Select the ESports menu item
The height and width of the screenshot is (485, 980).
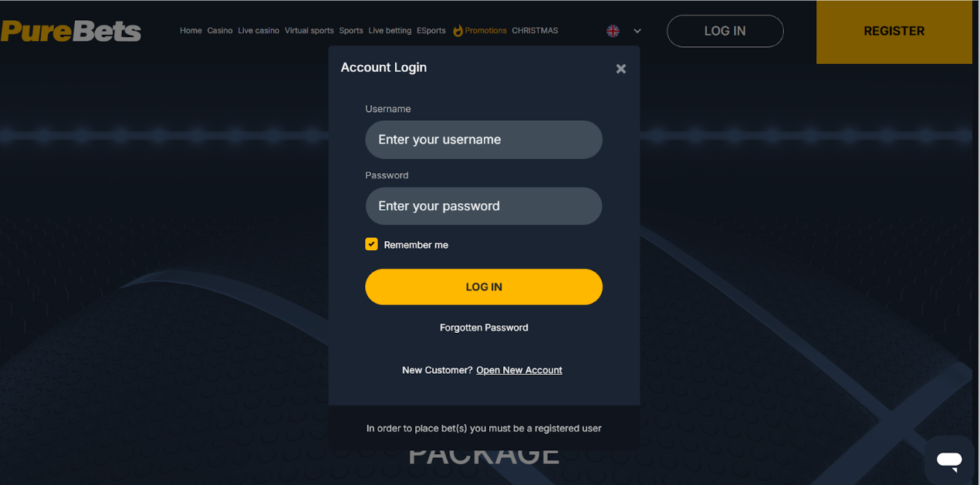[431, 30]
